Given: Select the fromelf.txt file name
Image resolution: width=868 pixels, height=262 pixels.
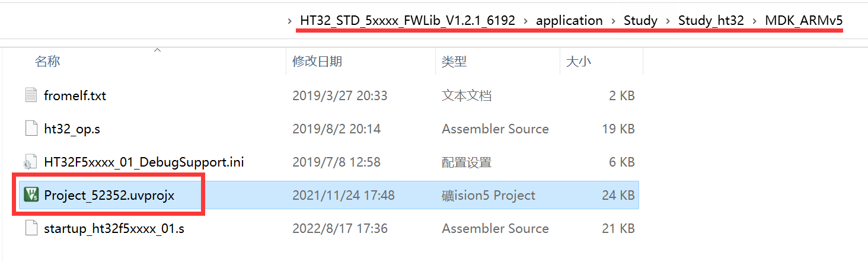Looking at the screenshot, I should 75,95.
